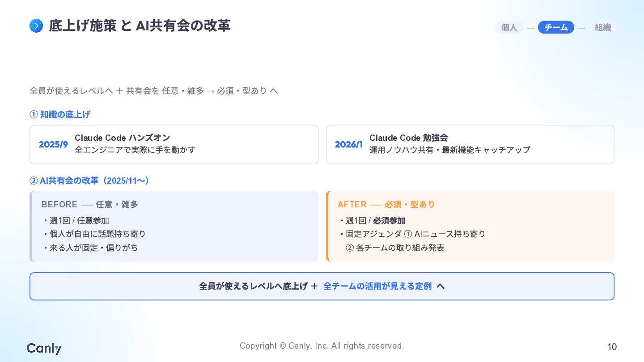Click the bold 必須参加 text
The image size is (644, 362).
pos(389,220)
